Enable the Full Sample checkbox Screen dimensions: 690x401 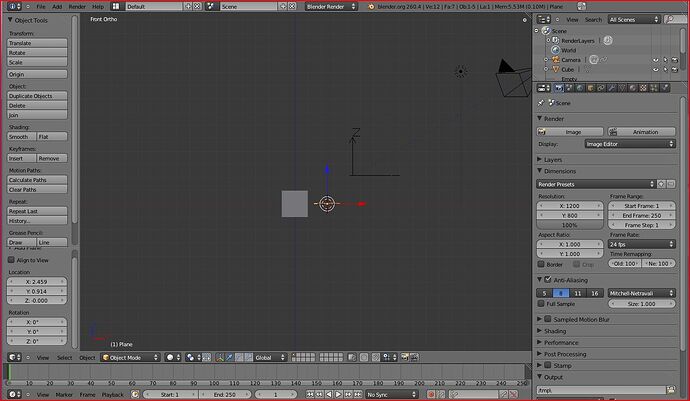pos(541,304)
